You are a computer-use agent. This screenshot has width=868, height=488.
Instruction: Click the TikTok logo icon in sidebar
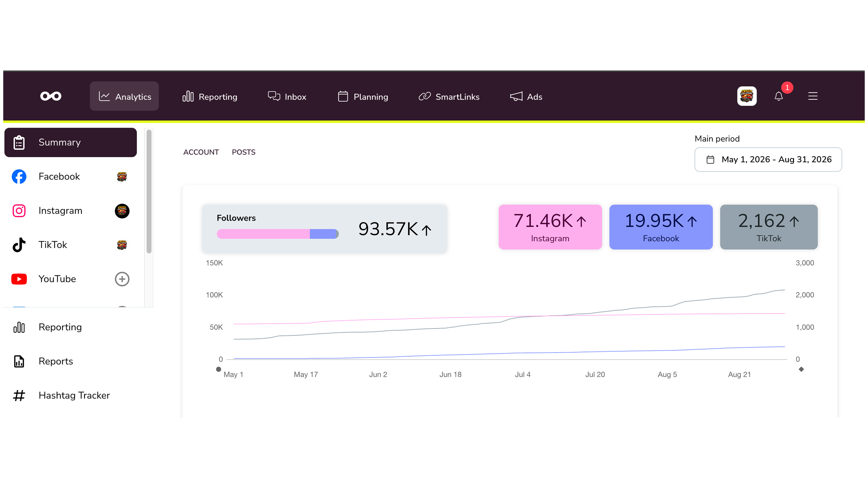(19, 245)
